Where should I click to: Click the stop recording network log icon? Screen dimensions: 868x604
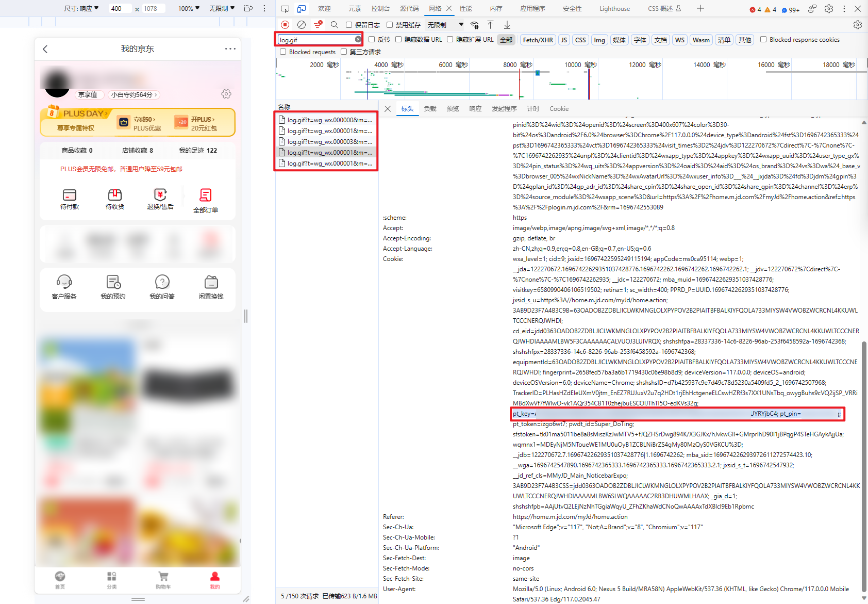(285, 25)
